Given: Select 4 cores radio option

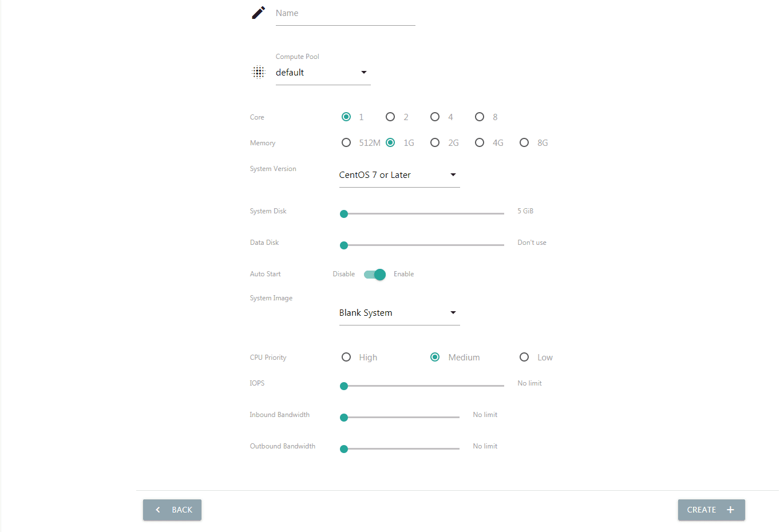Looking at the screenshot, I should pos(435,117).
